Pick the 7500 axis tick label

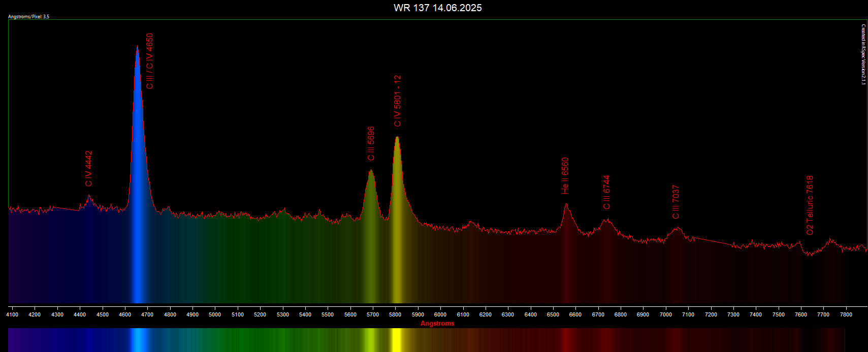point(779,314)
